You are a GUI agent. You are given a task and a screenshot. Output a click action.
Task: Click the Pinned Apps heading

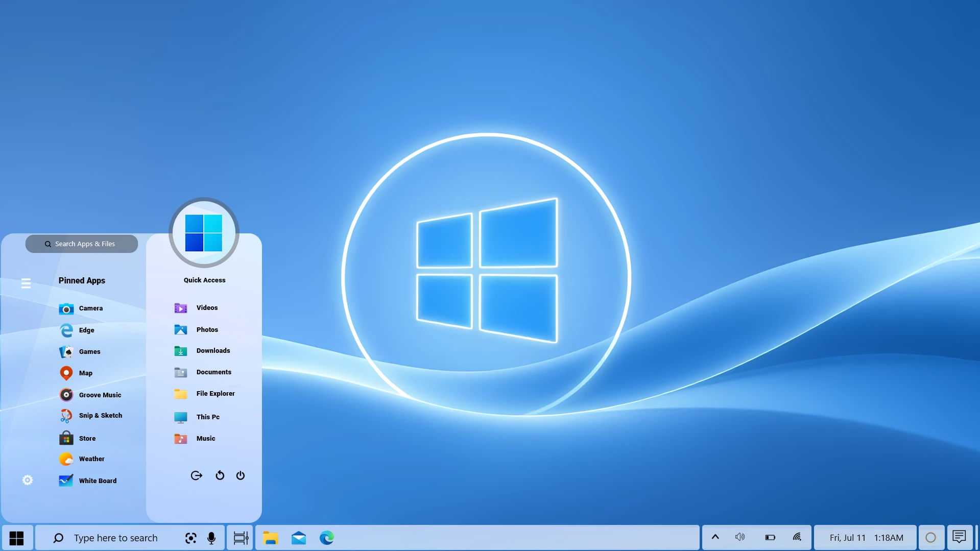coord(82,281)
